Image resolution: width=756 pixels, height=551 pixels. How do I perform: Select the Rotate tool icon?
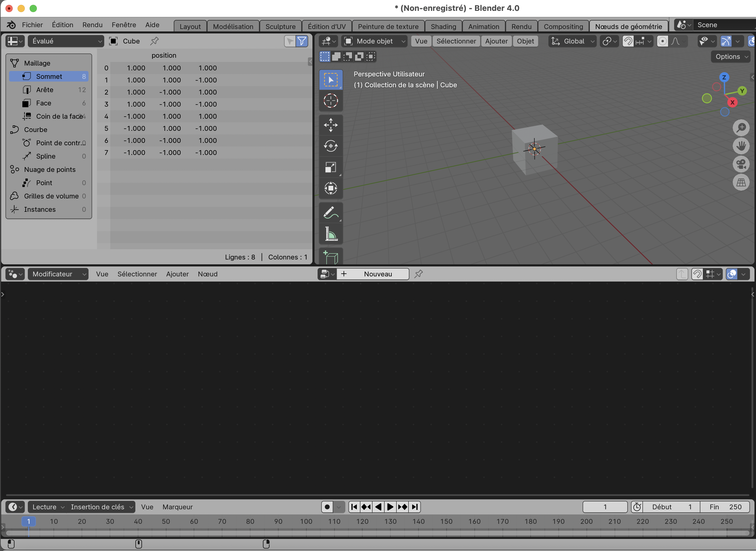click(x=330, y=146)
